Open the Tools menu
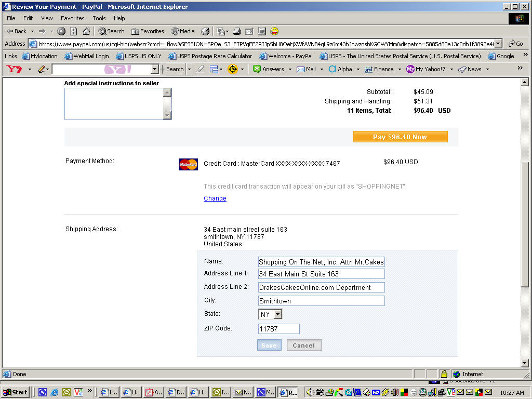This screenshot has width=532, height=399. click(x=99, y=18)
